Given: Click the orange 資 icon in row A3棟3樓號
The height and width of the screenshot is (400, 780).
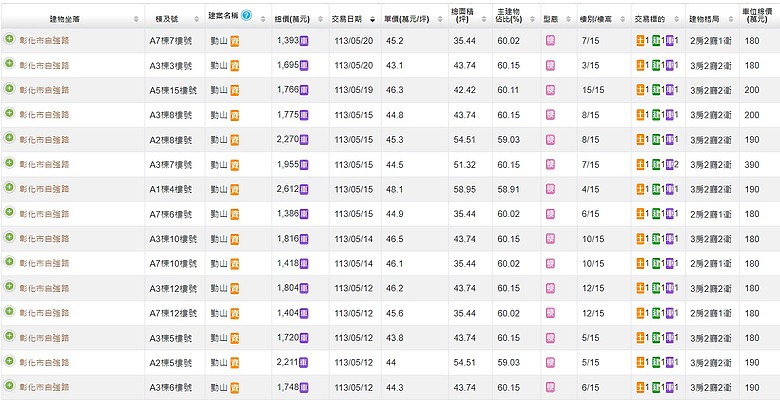Looking at the screenshot, I should (x=234, y=66).
